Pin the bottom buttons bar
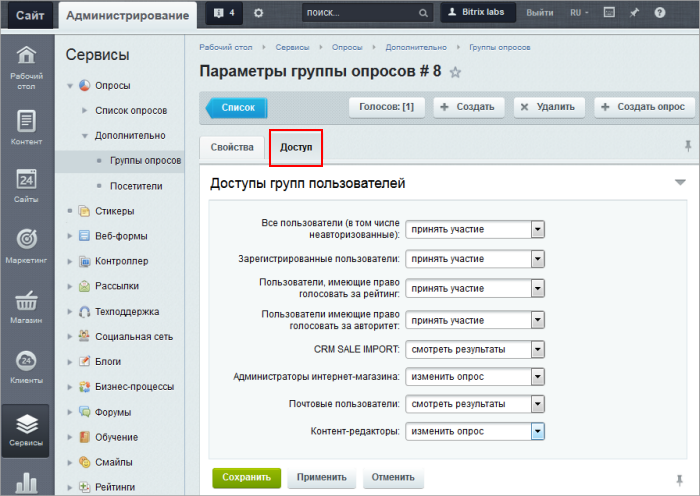 coord(679,480)
